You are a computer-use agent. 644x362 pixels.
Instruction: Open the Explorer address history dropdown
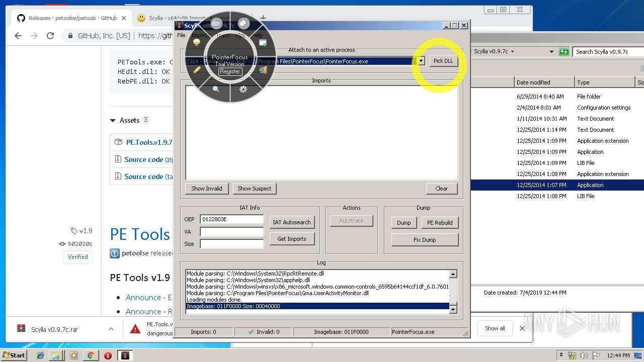551,51
